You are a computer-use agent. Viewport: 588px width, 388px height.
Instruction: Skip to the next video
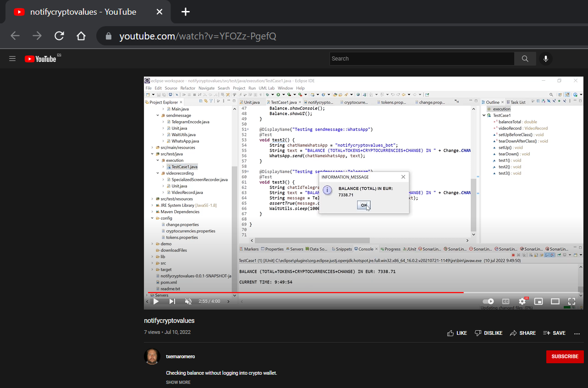(x=172, y=301)
